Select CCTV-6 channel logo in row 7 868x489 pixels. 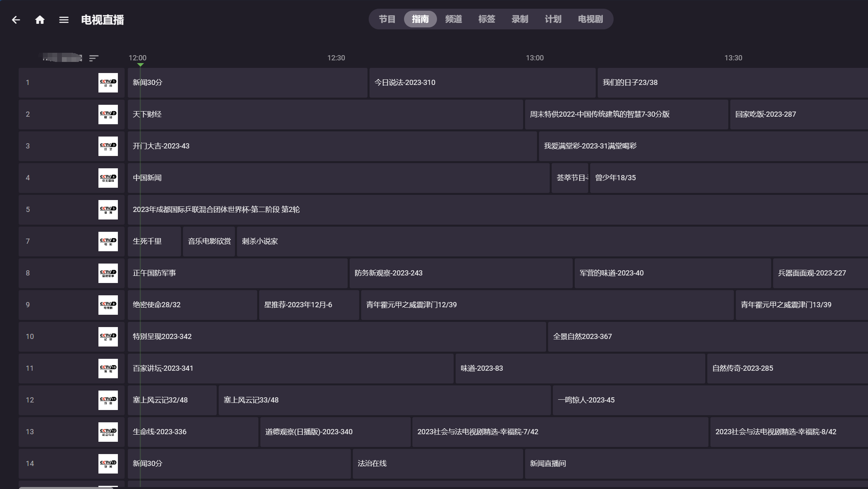108,241
